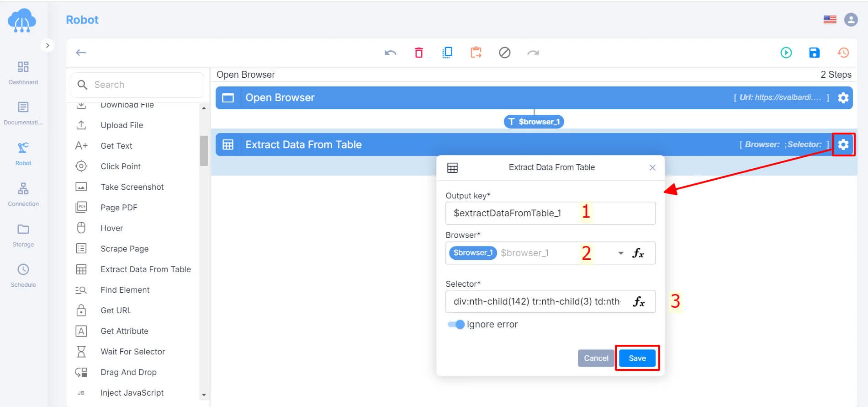Click the $browser_1 variable pill between steps
This screenshot has width=868, height=407.
point(534,122)
